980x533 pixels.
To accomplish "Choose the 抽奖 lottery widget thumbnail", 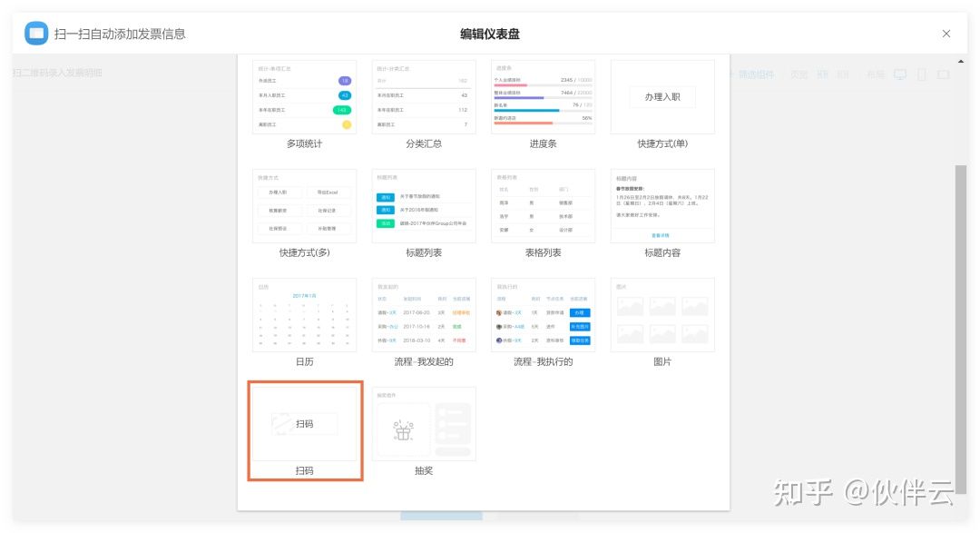I will (424, 423).
